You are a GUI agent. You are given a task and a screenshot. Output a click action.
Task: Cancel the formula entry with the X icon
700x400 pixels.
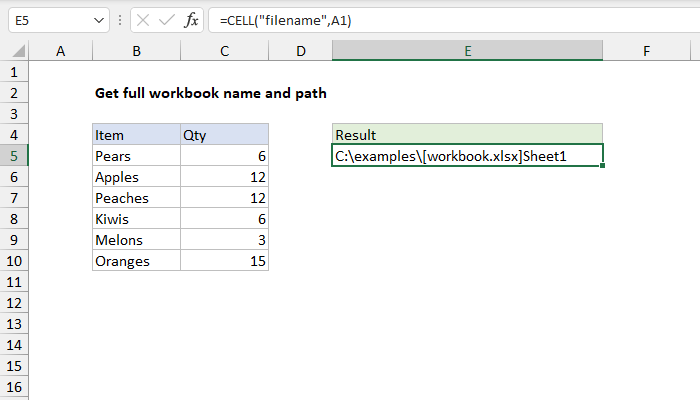pyautogui.click(x=143, y=20)
